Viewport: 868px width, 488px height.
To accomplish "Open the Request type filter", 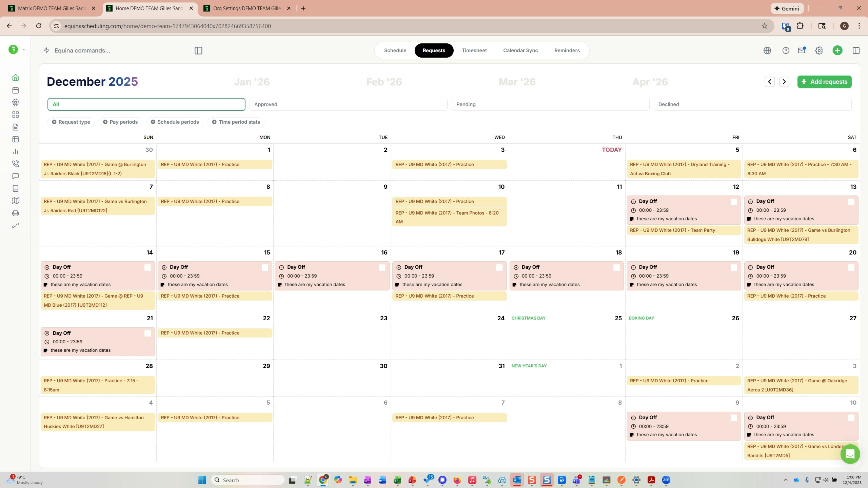I will 71,122.
